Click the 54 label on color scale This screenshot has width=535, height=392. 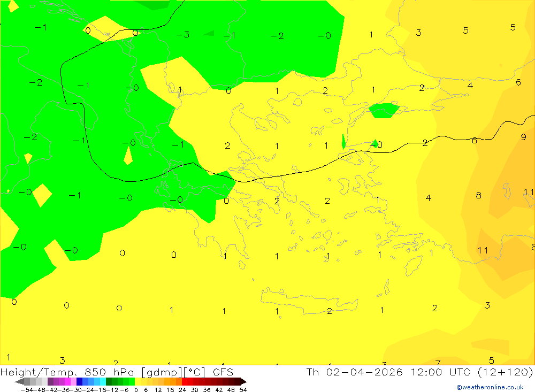click(x=243, y=390)
